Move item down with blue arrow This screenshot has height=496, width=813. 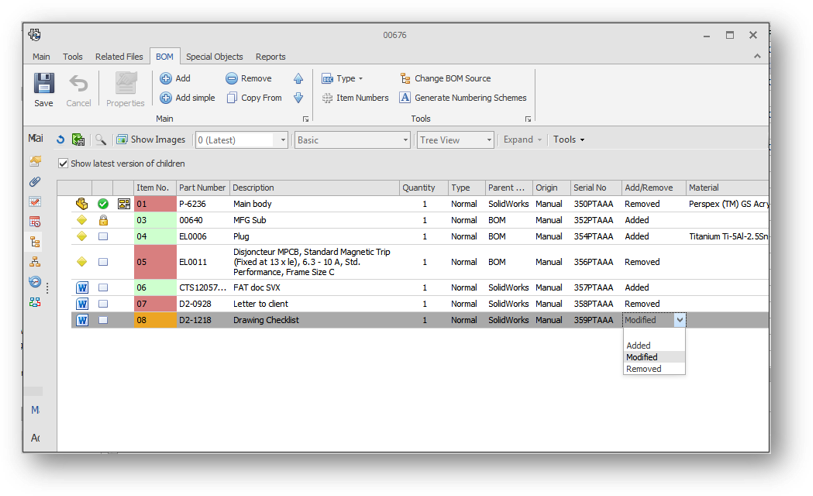(298, 97)
